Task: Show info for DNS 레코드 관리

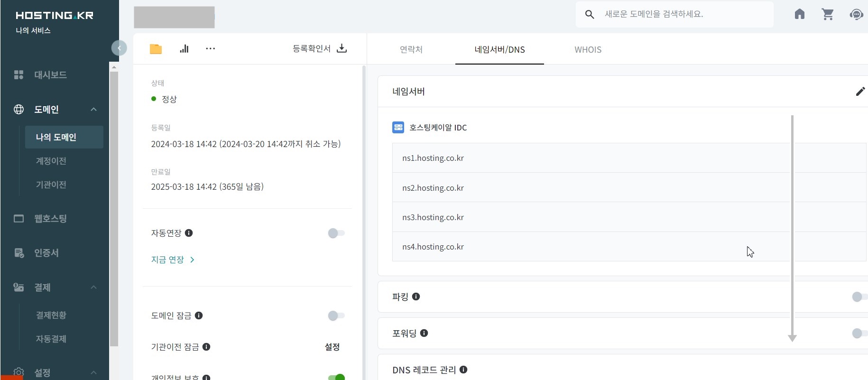Action: [463, 370]
